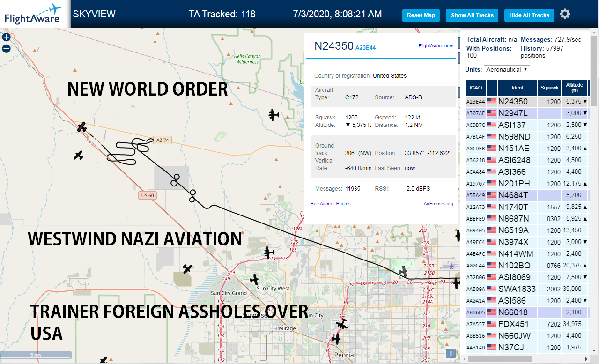Open See Aircraft Photos link
The height and width of the screenshot is (364, 599).
330,204
